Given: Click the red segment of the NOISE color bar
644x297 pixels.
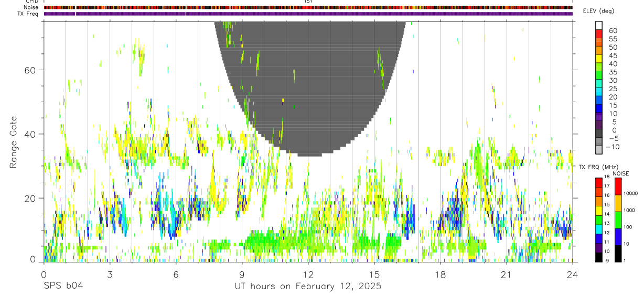Looking at the screenshot, I should (x=618, y=186).
